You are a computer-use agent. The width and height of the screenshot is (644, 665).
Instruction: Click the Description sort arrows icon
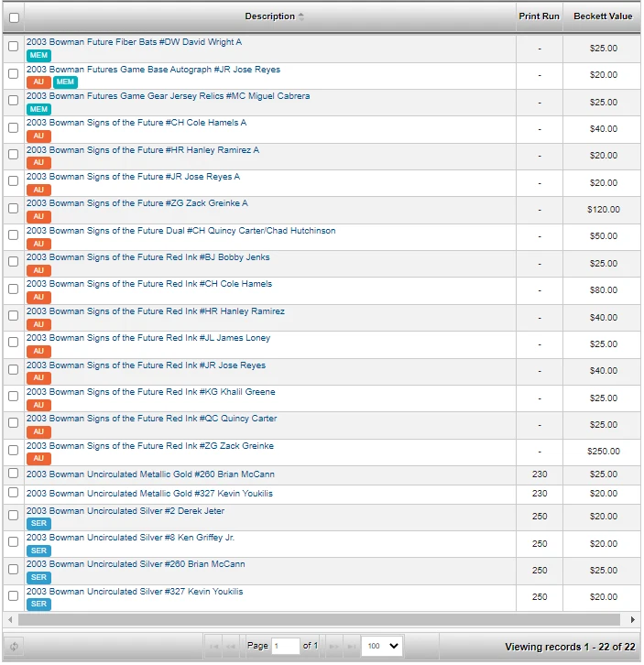pos(301,16)
